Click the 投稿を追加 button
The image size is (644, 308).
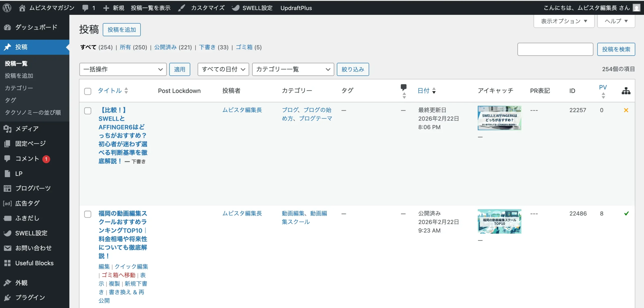(x=122, y=29)
